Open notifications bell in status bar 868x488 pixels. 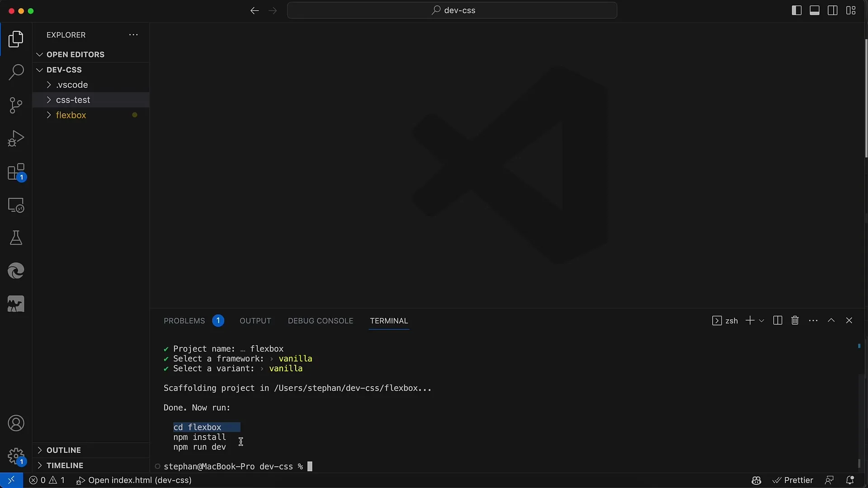(x=850, y=480)
